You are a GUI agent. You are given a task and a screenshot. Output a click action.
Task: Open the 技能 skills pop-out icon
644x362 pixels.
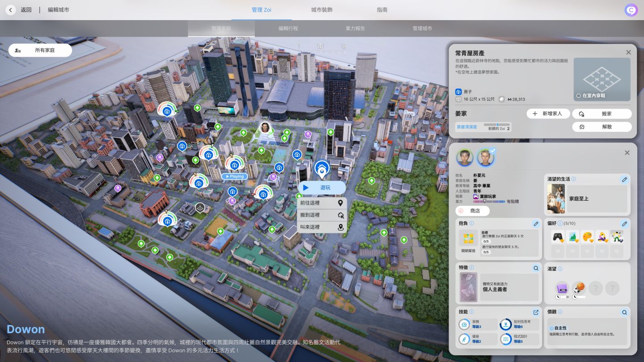pyautogui.click(x=536, y=312)
